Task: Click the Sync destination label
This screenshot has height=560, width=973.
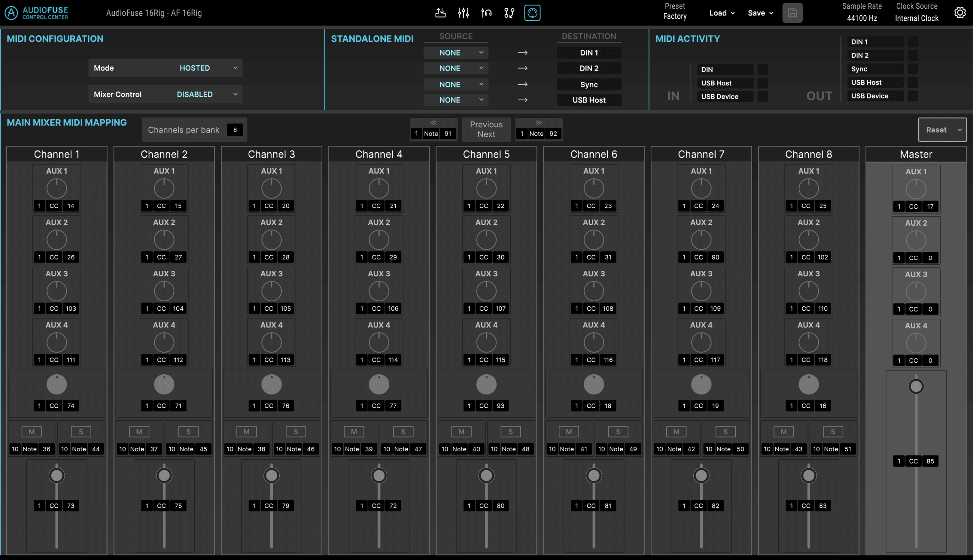Action: click(x=589, y=85)
